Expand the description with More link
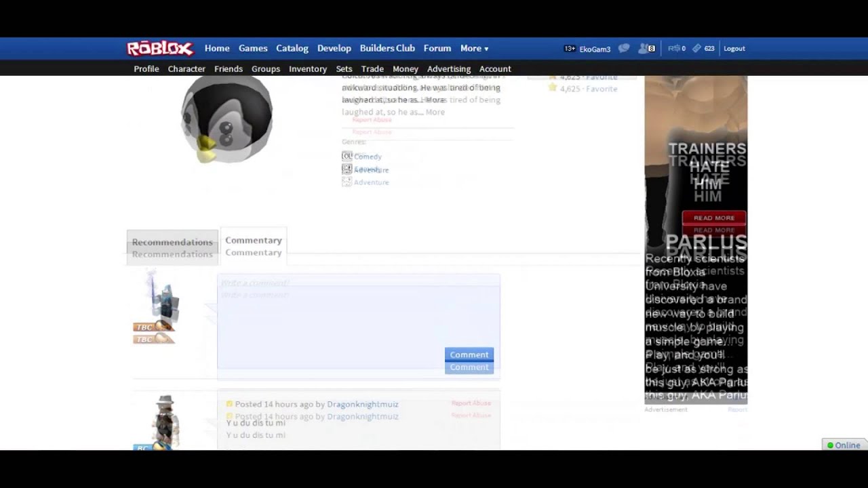Viewport: 868px width, 488px height. pos(435,112)
